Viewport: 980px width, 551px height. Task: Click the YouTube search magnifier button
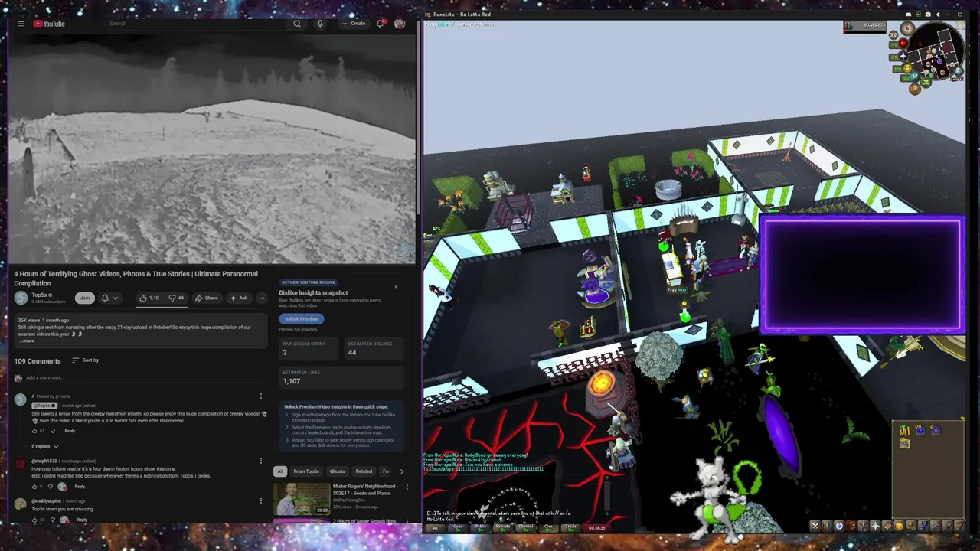[x=297, y=24]
